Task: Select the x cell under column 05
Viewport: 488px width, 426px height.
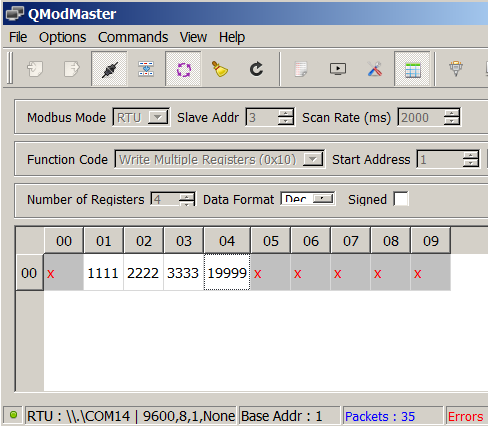Action: 270,272
